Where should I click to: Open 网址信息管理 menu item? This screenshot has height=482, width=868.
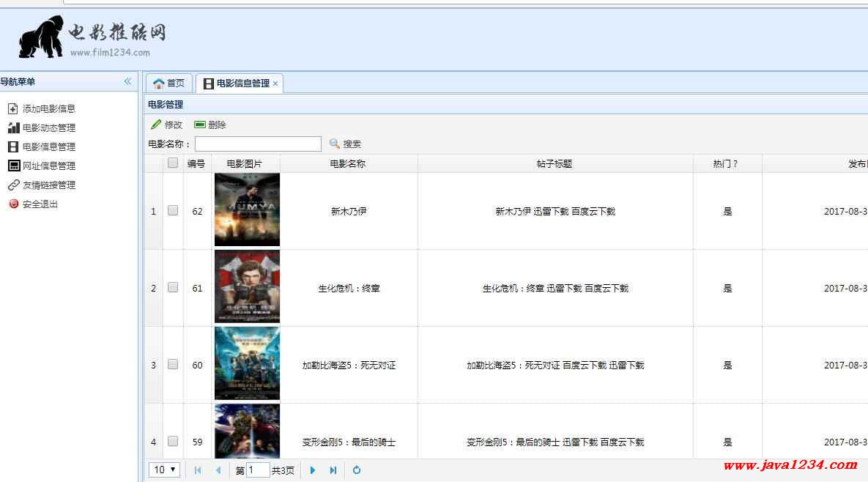49,166
